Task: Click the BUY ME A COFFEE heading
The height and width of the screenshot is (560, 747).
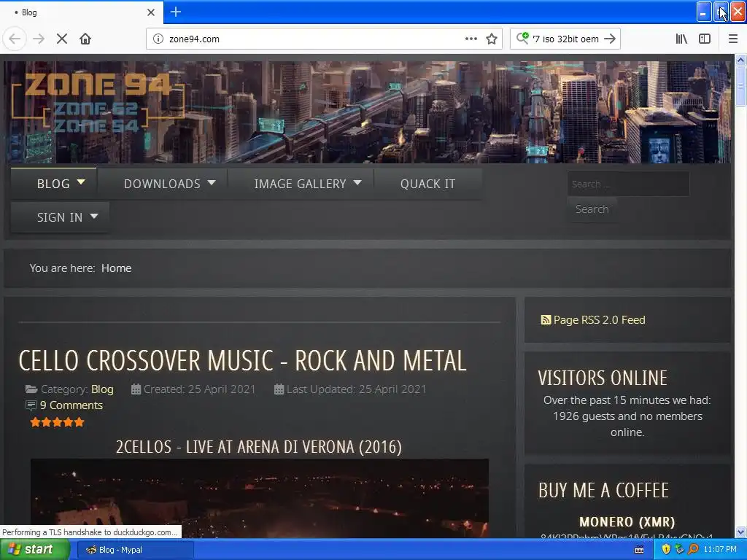Action: [x=603, y=491]
